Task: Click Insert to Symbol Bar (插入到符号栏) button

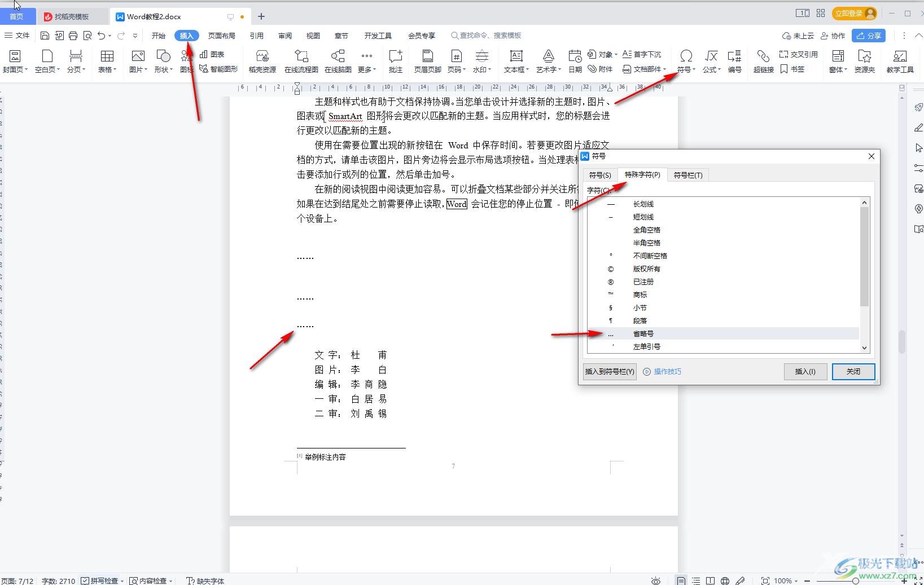Action: pos(610,371)
